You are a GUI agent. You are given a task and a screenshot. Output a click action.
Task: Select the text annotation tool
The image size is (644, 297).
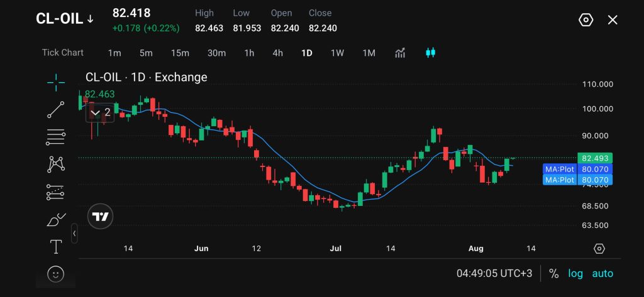click(56, 247)
